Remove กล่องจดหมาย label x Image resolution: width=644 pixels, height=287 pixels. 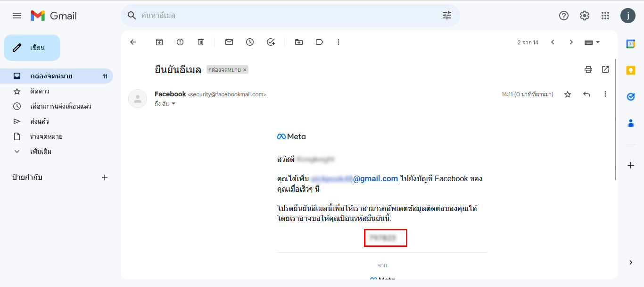245,70
